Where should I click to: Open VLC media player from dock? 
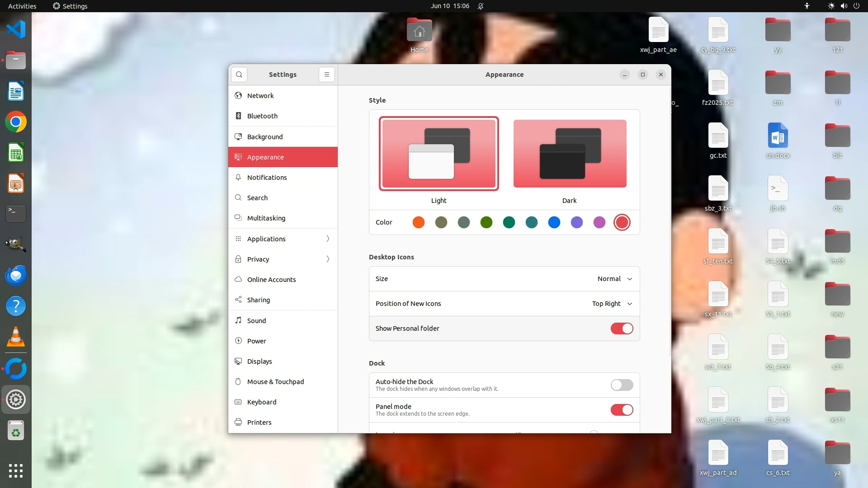pos(16,337)
